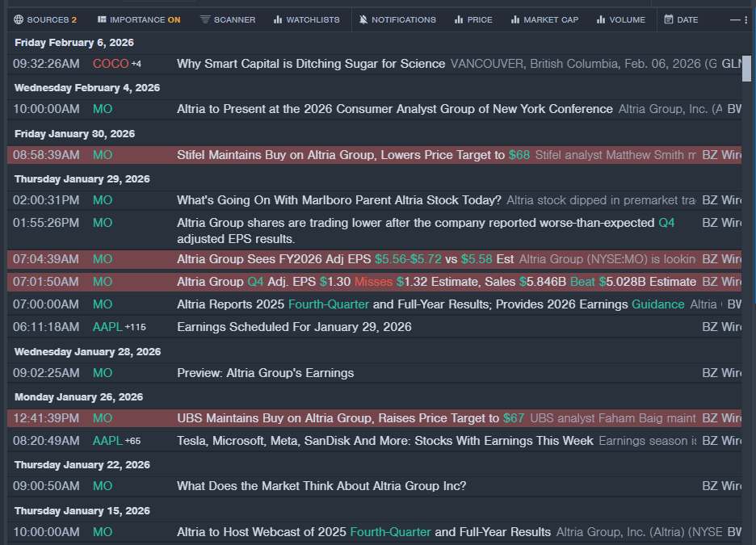
Task: Toggle Importance ON filter
Action: [139, 19]
